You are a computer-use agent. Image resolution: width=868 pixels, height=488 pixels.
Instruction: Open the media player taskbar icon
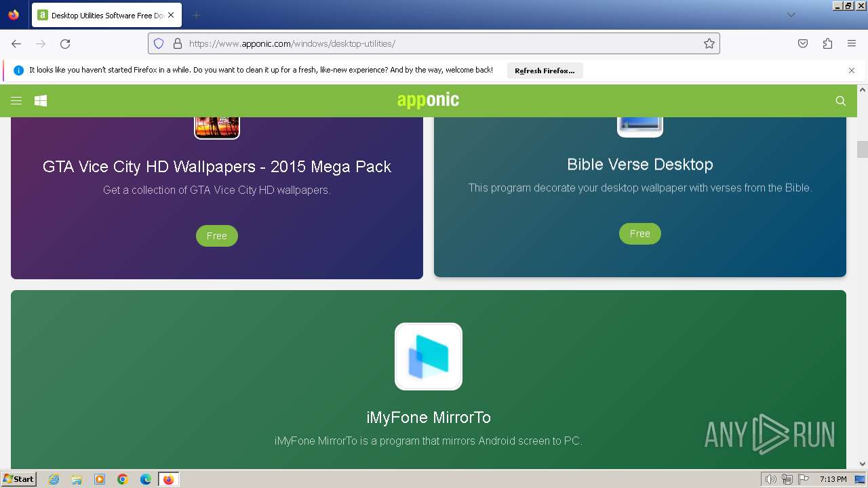coord(100,479)
